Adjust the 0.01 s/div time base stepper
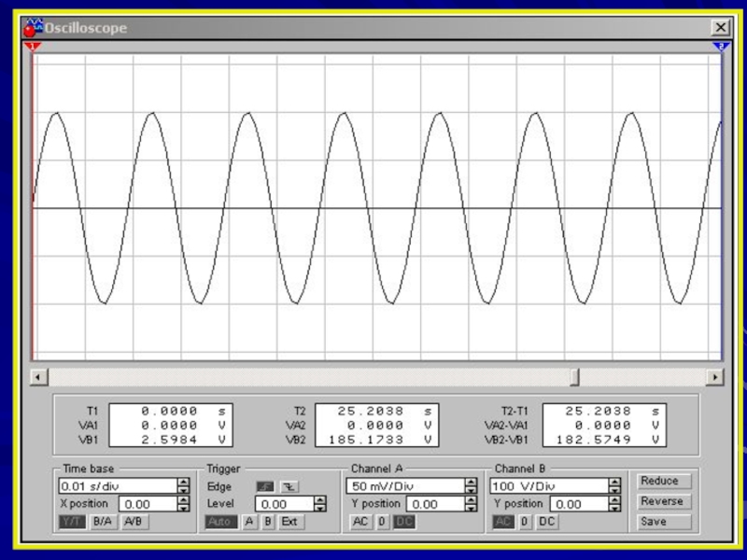 [183, 486]
